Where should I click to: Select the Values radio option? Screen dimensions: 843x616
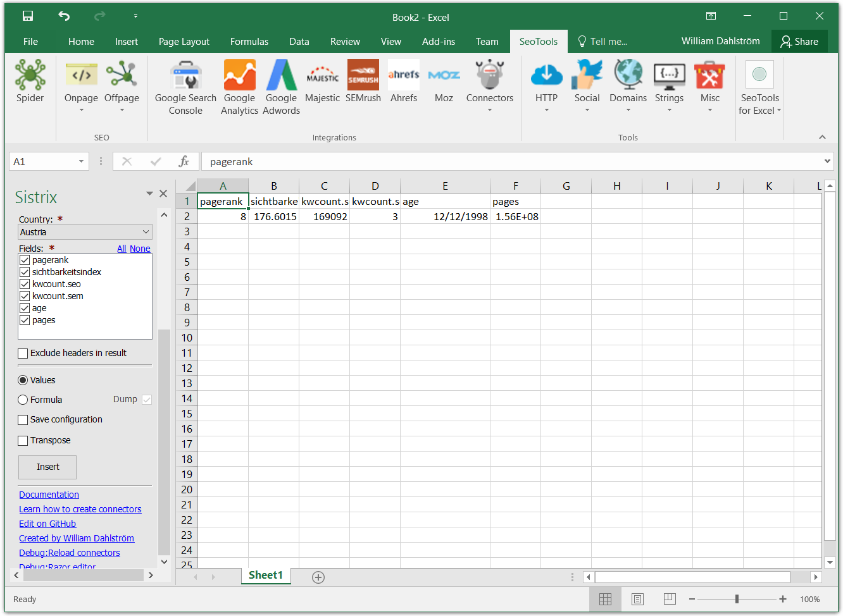(x=23, y=380)
